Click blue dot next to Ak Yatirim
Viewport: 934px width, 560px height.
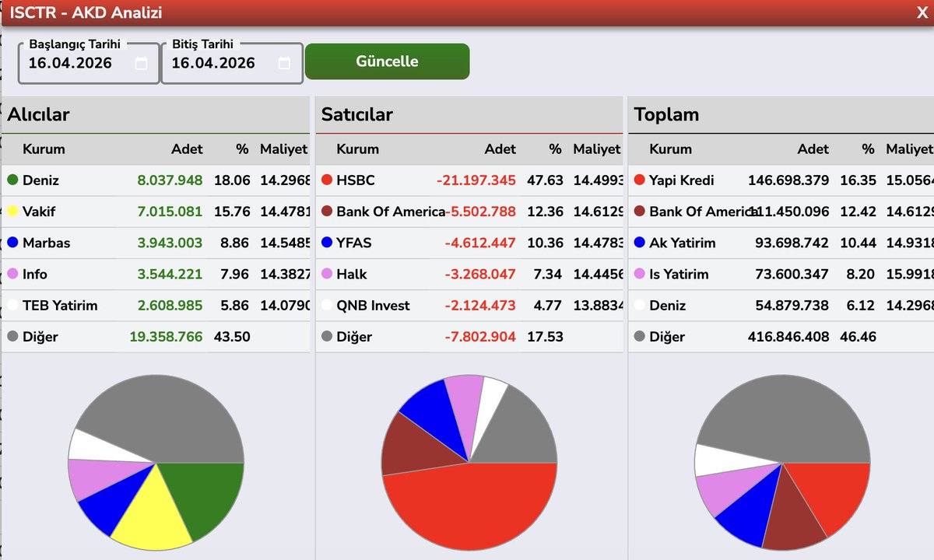pos(640,243)
